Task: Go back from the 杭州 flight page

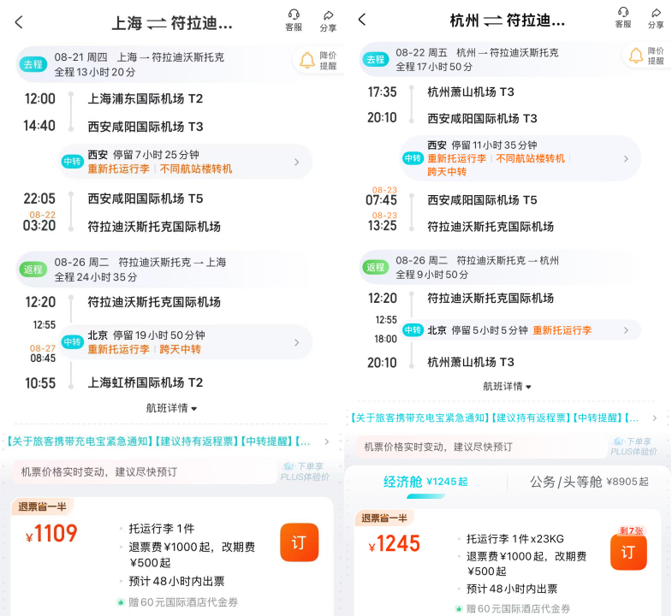Action: [362, 20]
